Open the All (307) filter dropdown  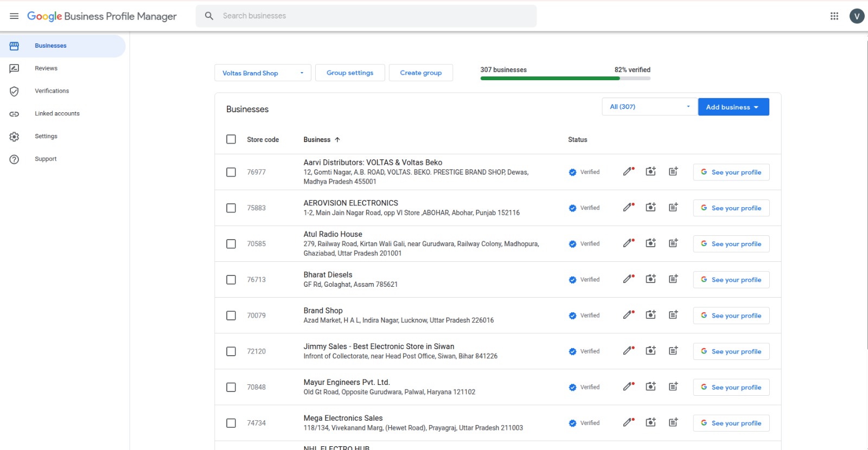pos(649,107)
